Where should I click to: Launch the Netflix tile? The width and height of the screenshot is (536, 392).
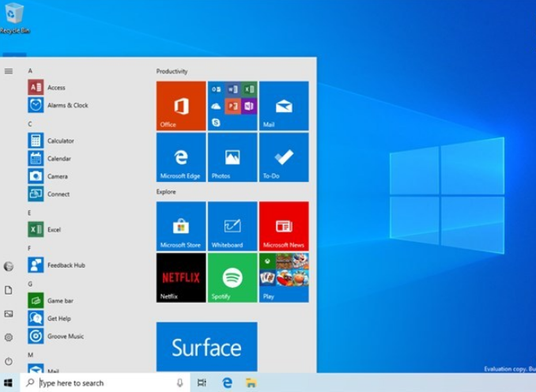click(181, 277)
